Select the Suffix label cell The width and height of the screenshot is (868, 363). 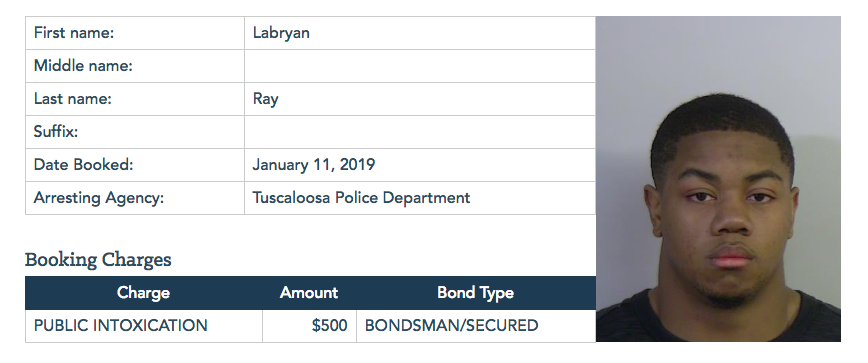pos(135,132)
